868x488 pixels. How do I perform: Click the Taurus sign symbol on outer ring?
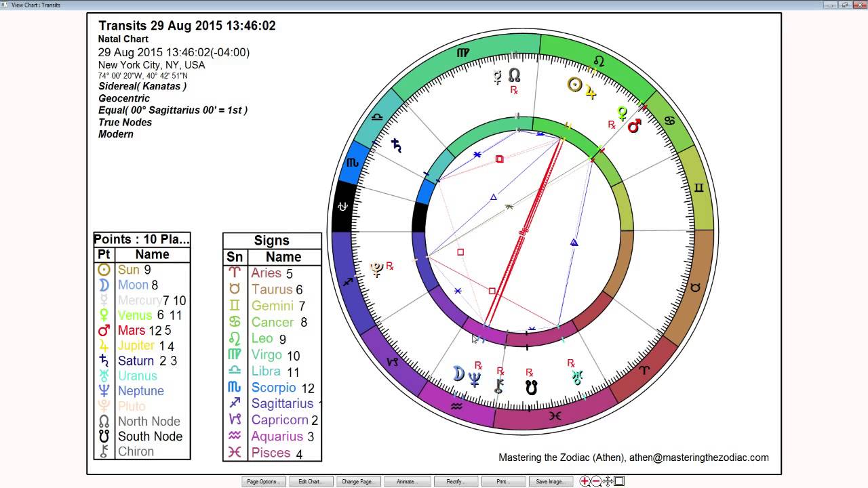(696, 287)
